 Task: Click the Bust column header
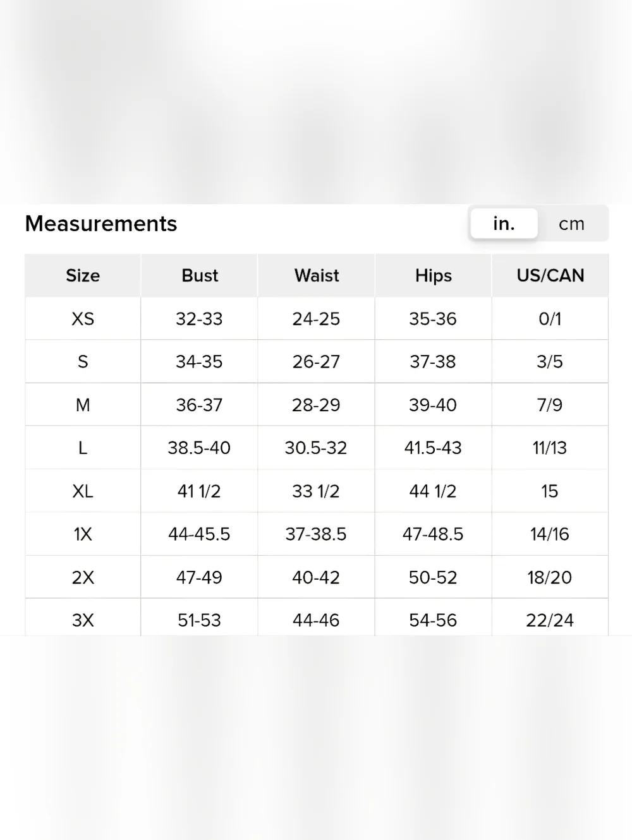coord(200,275)
